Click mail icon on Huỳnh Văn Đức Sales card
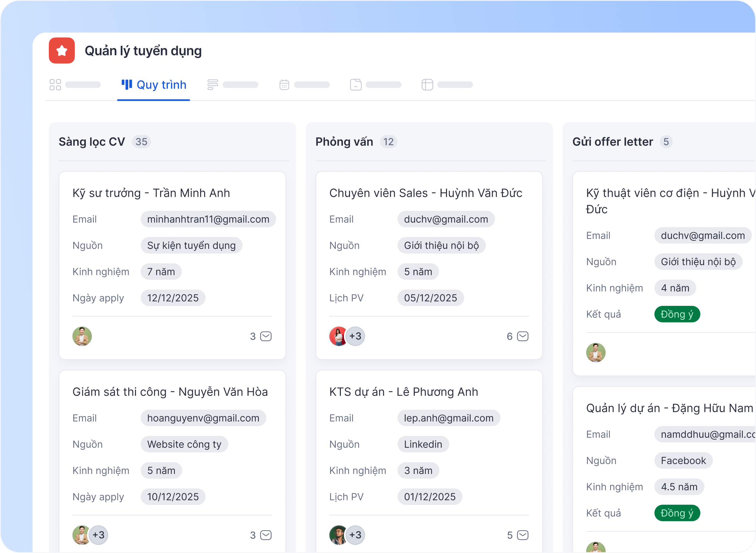Viewport: 756px width, 553px height. tap(523, 336)
